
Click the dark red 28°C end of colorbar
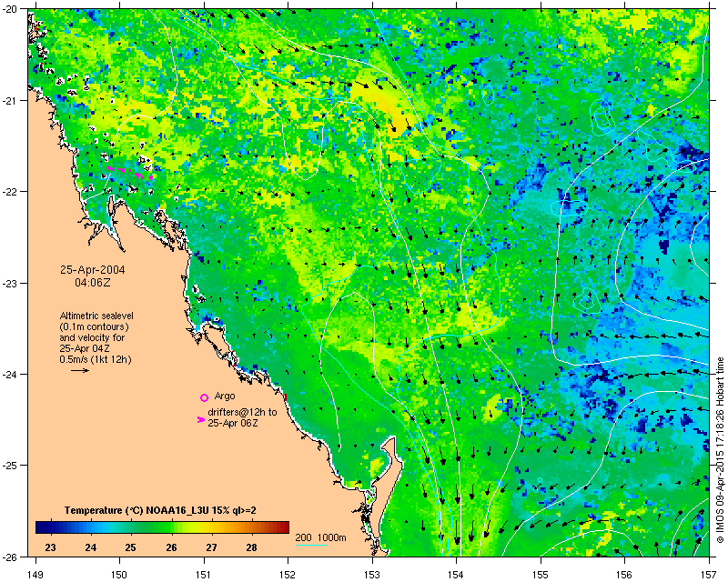[282, 527]
